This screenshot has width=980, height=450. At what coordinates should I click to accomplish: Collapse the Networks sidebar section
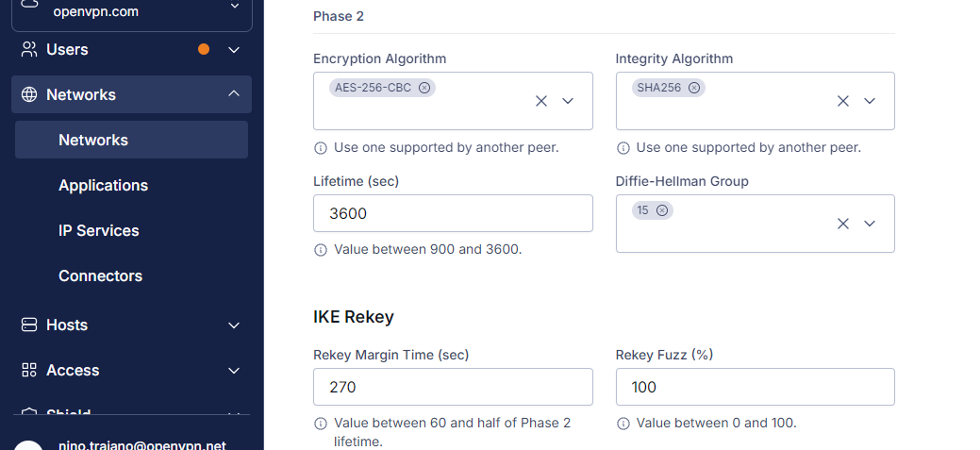tap(234, 93)
